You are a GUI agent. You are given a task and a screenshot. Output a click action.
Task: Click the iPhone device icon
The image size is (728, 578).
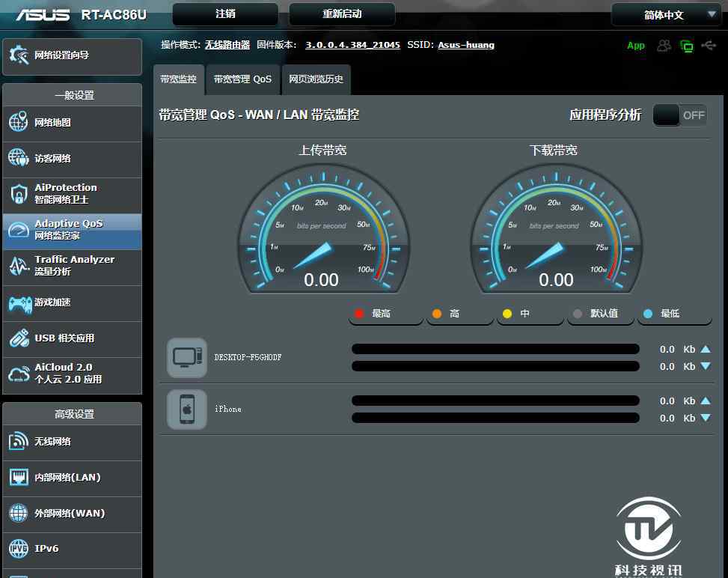[186, 410]
